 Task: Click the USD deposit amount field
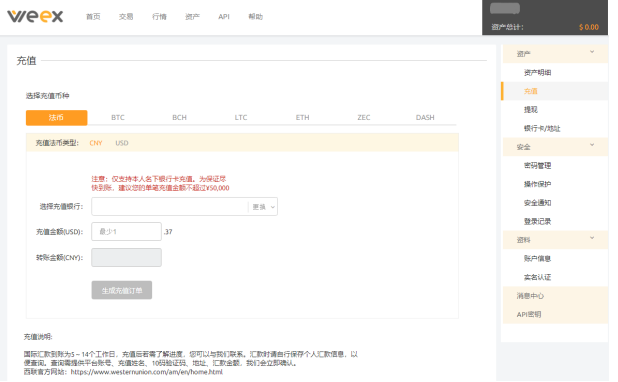pyautogui.click(x=127, y=231)
